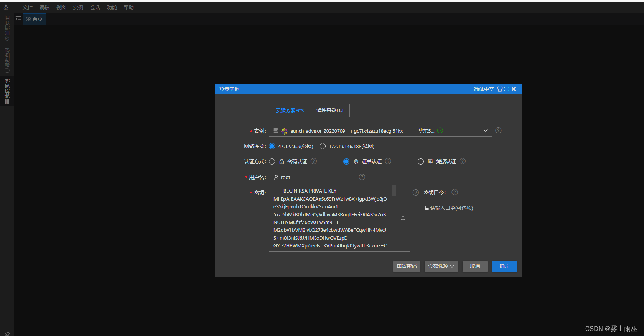Screen dimensions: 644x336
Task: Open help icon beside the username field
Action: tap(362, 177)
